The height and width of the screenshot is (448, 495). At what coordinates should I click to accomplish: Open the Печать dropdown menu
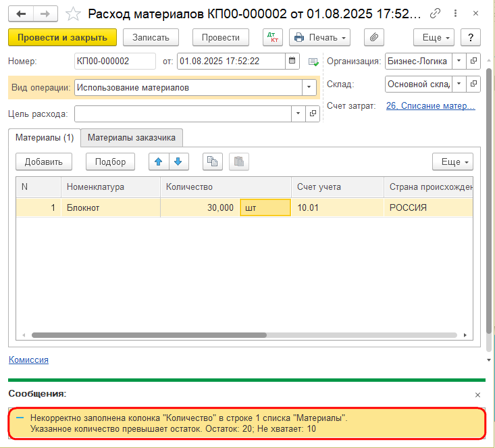point(319,37)
